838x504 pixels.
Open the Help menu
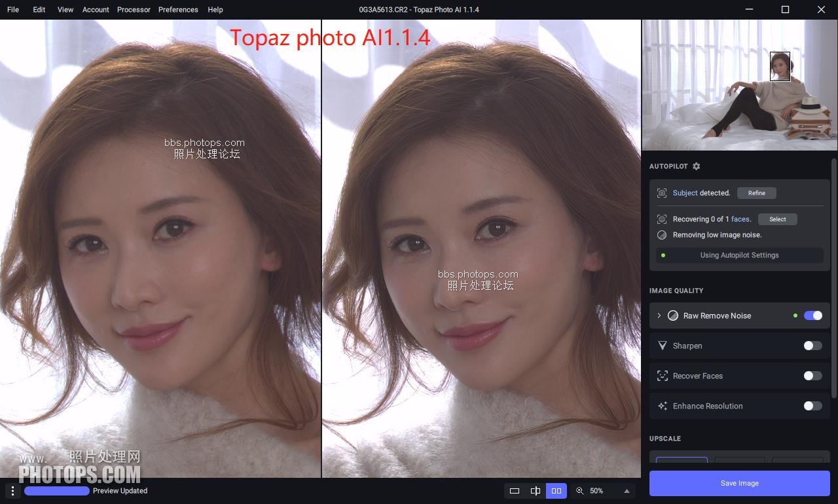[x=215, y=10]
